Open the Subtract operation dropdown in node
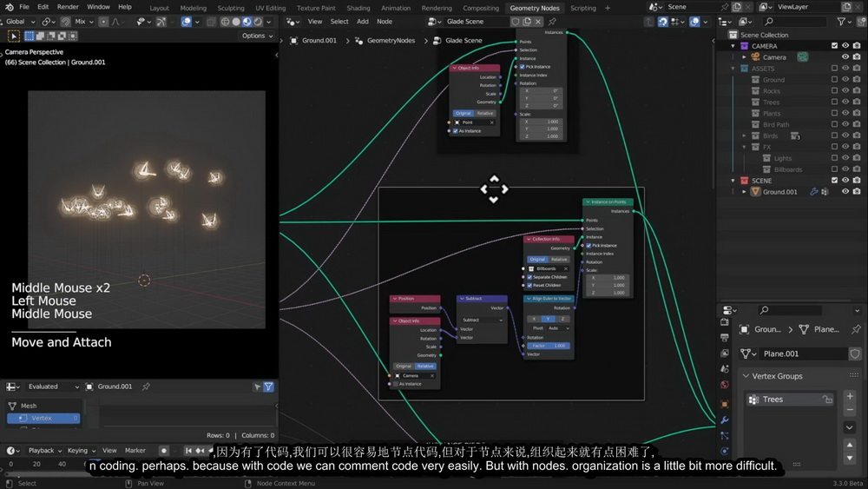The height and width of the screenshot is (489, 868). pos(482,320)
